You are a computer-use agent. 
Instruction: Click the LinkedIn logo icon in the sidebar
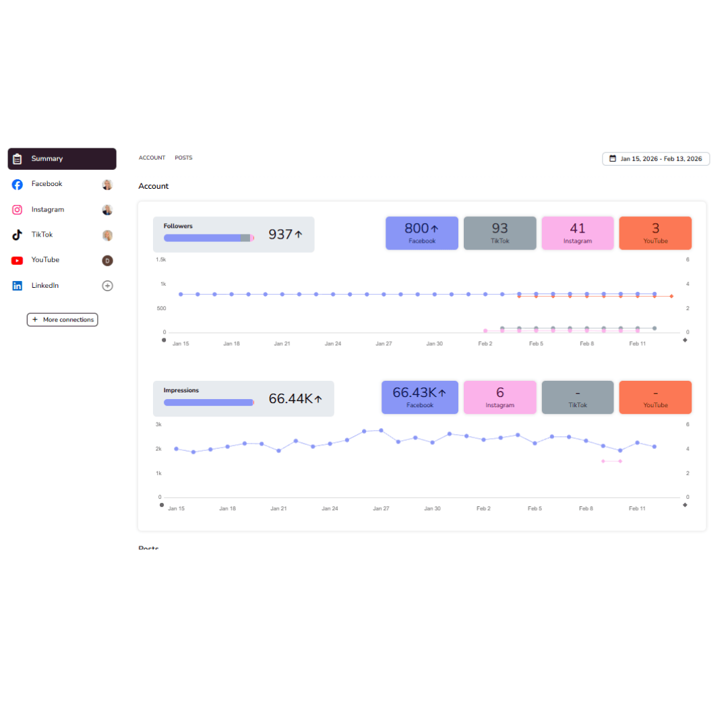pyautogui.click(x=17, y=286)
